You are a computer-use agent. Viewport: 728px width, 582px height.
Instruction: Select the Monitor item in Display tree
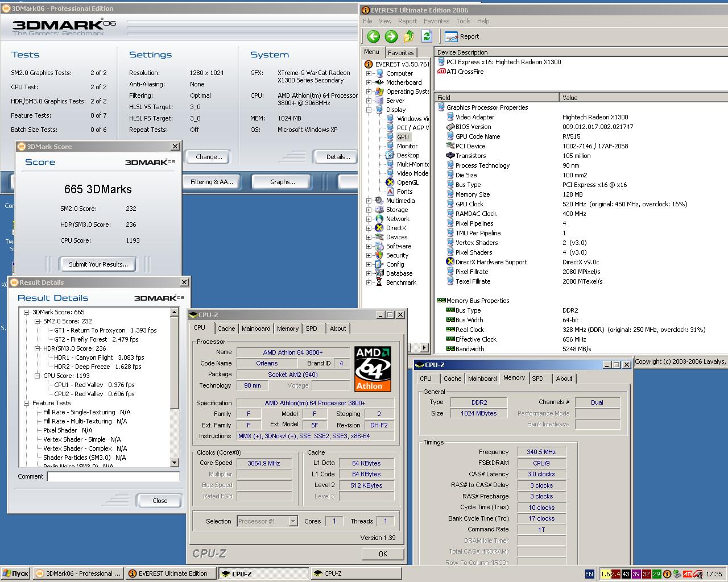coord(407,146)
